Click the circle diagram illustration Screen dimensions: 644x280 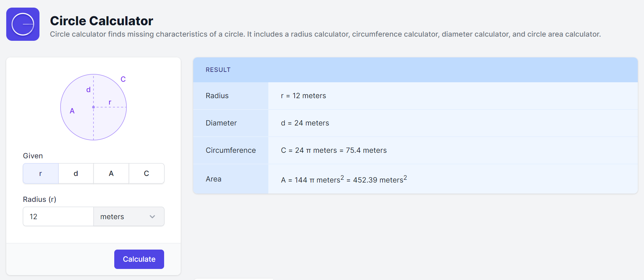tap(93, 107)
